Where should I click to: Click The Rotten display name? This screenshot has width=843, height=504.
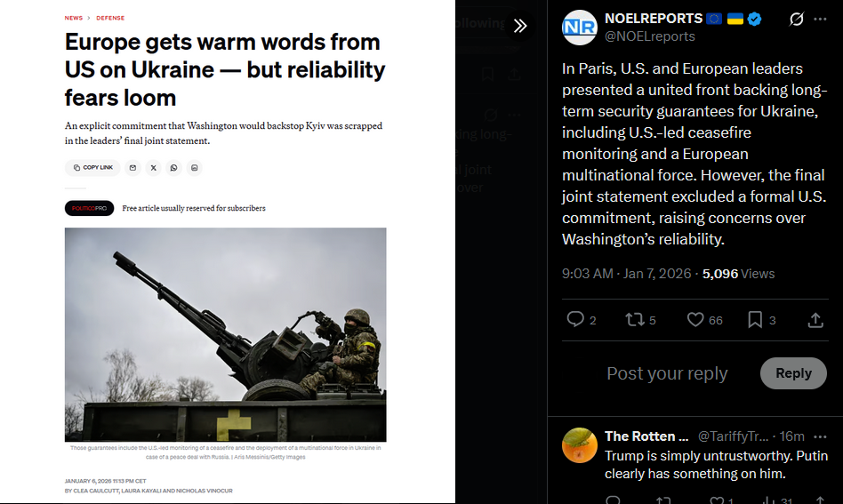(646, 436)
